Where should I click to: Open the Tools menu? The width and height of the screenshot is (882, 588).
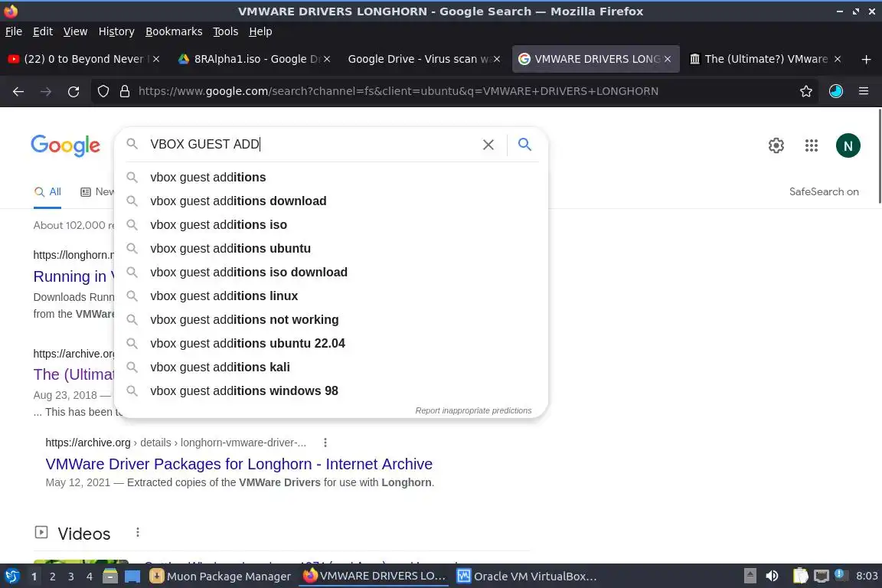tap(226, 31)
